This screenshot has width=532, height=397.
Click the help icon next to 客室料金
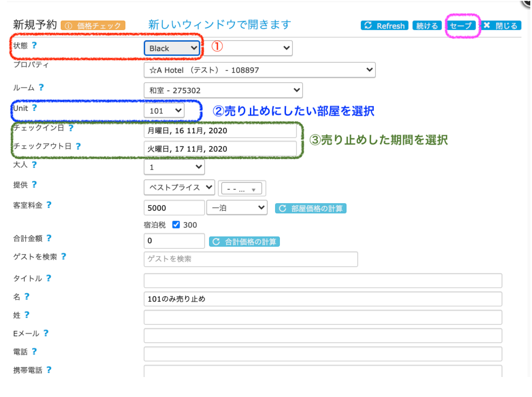49,205
